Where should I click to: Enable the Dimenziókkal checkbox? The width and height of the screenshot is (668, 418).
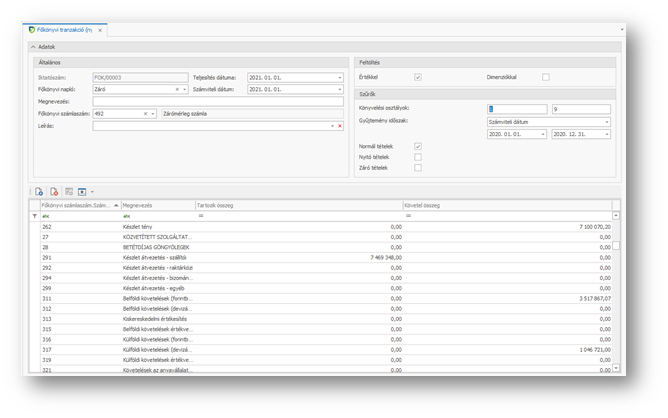pos(545,77)
